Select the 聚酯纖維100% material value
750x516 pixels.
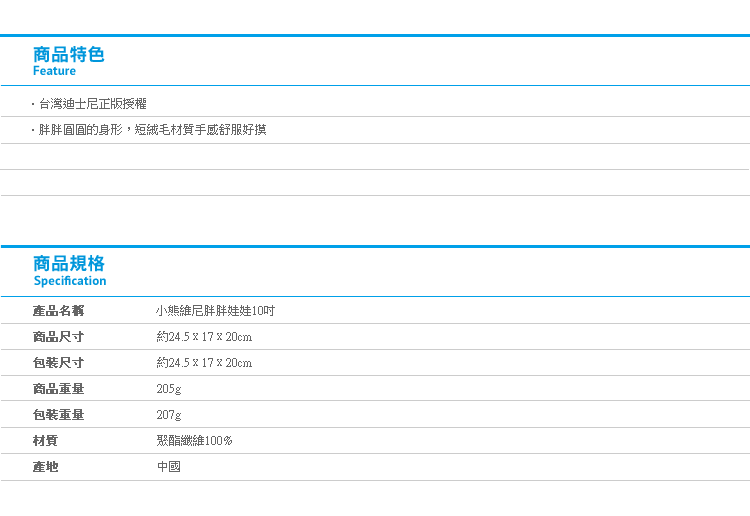click(194, 440)
